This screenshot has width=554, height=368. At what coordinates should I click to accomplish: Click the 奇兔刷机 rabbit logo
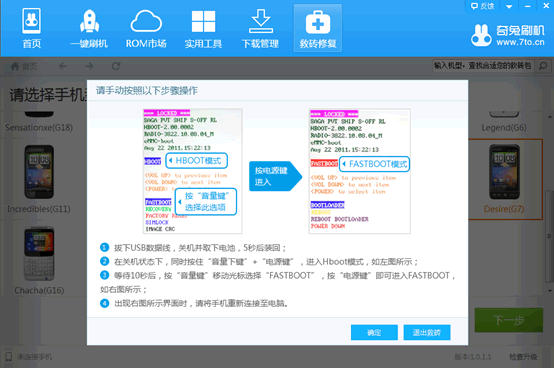click(x=481, y=35)
